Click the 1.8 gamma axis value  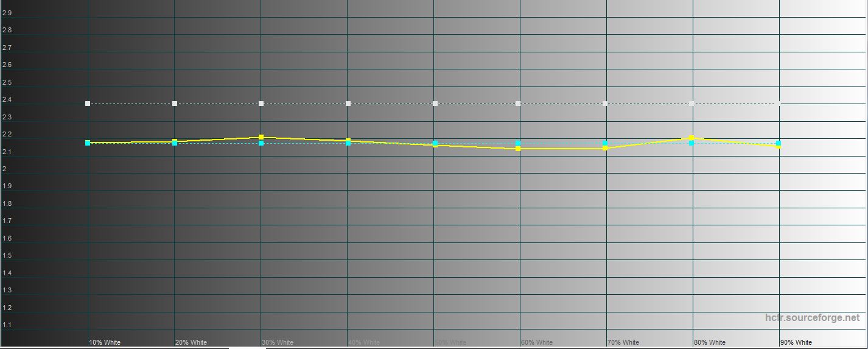tap(7, 203)
